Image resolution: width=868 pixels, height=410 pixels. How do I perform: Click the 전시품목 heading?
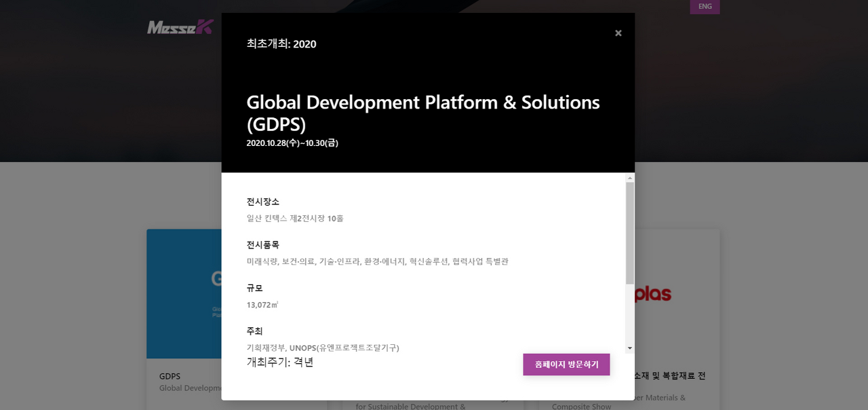tap(263, 245)
